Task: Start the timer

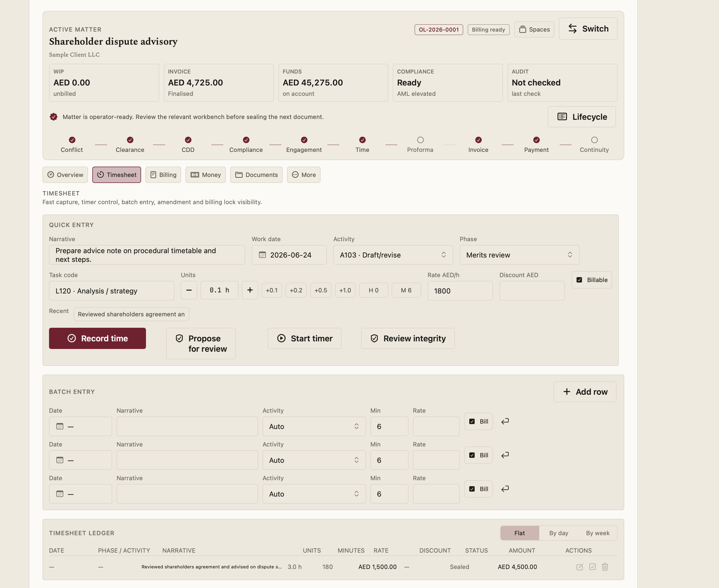Action: [x=304, y=338]
